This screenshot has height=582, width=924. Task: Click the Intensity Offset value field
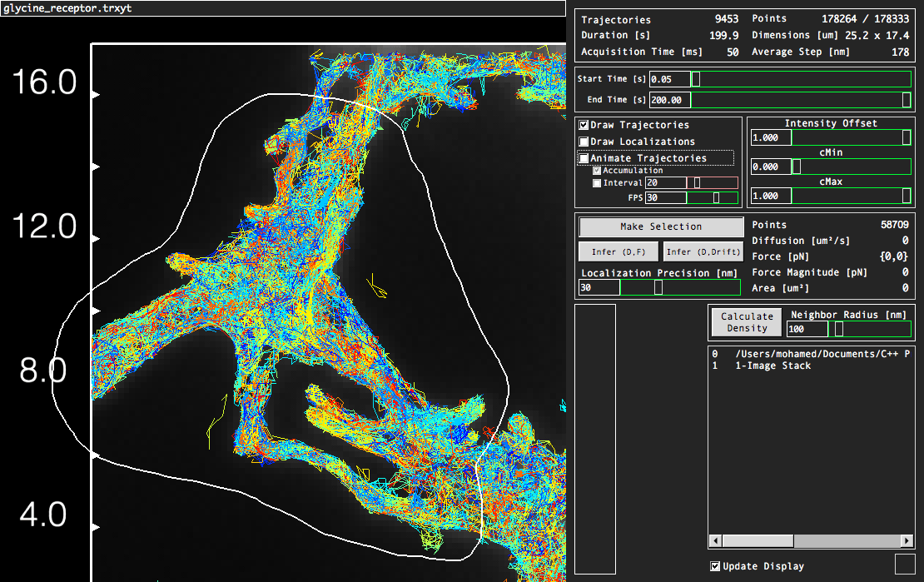[x=770, y=137]
